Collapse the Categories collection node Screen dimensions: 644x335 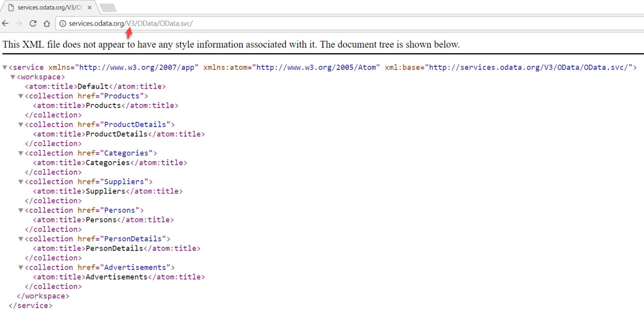pos(21,153)
